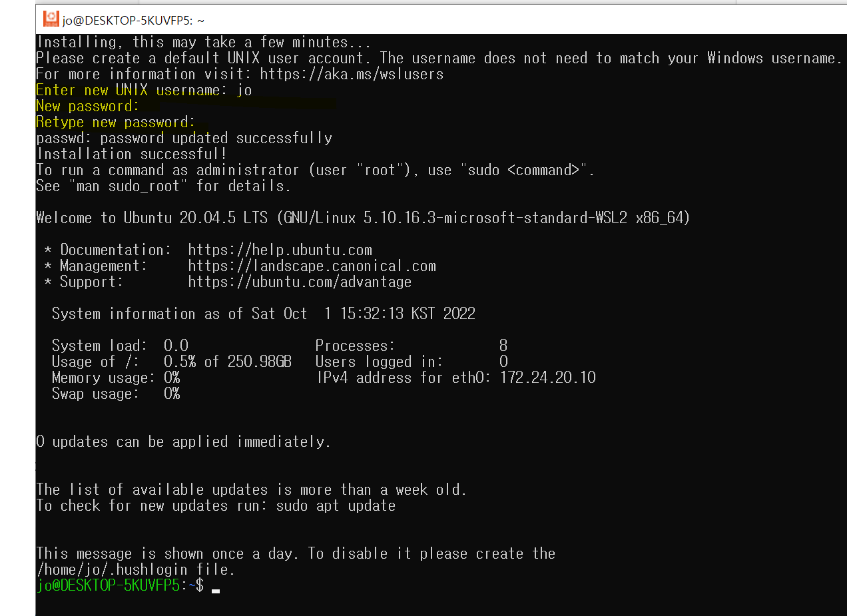This screenshot has height=616, width=847.
Task: Click the '/home/jo/.hushlogin file.' line
Action: click(136, 569)
